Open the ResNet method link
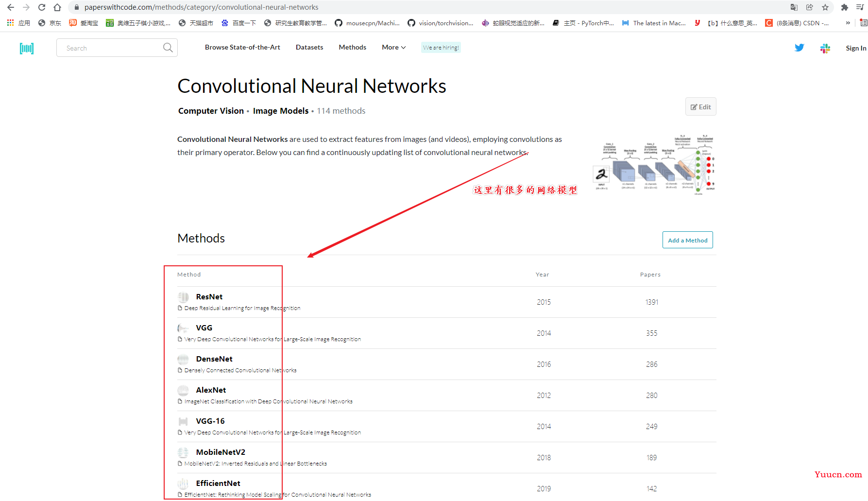Image resolution: width=868 pixels, height=501 pixels. click(209, 297)
